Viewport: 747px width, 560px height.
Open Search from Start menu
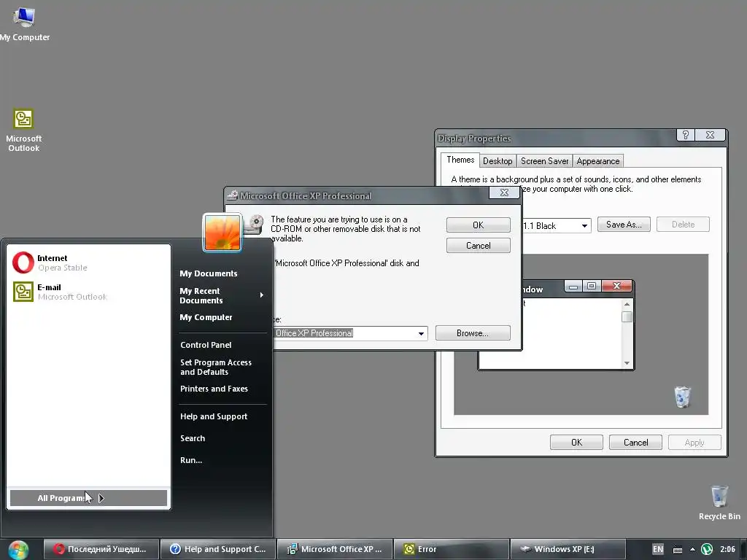[x=193, y=438]
